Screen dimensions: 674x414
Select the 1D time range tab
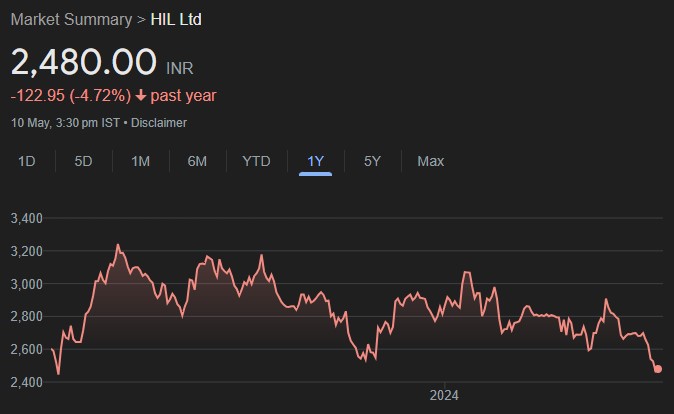[x=27, y=161]
